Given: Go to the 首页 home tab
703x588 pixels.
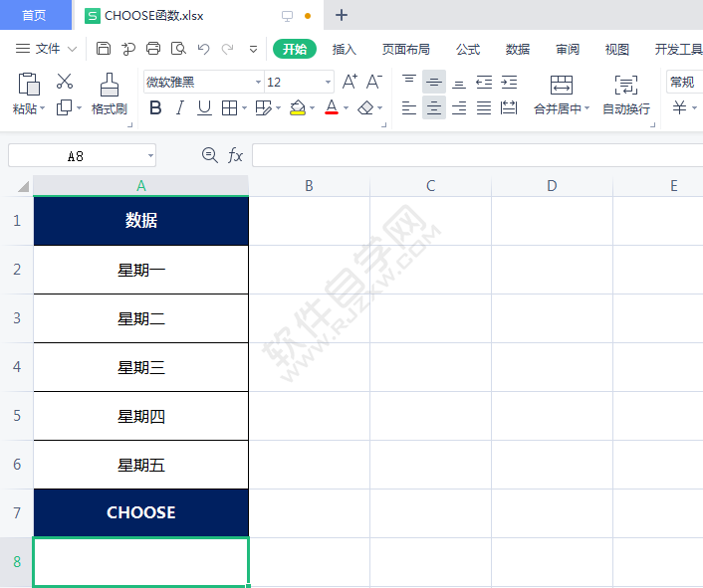Looking at the screenshot, I should 35,15.
